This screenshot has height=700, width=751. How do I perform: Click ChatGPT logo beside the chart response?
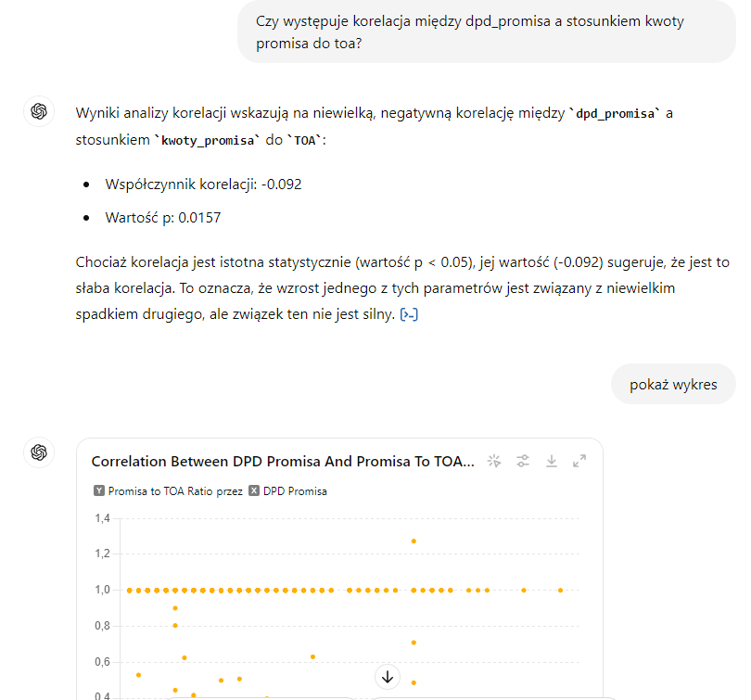(39, 452)
